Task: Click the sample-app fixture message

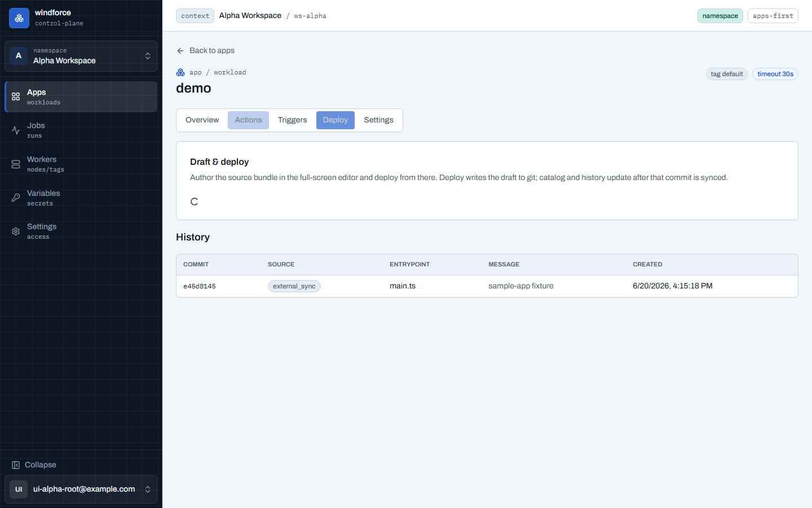Action: click(x=521, y=286)
